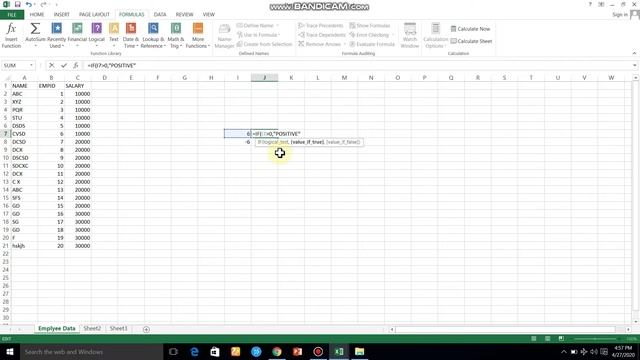
Task: Select column J header
Action: coord(264,78)
